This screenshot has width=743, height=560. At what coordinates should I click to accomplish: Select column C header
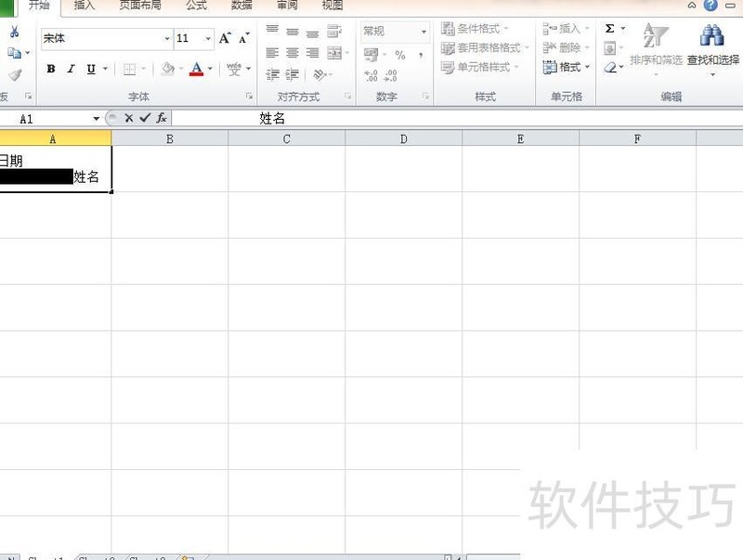[286, 138]
